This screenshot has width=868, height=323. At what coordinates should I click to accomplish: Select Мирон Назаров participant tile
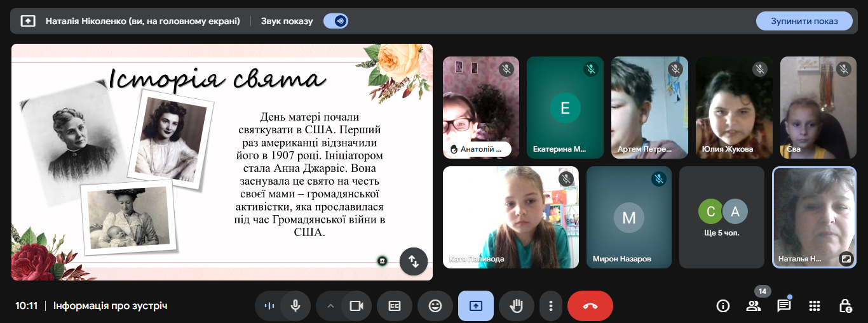(x=629, y=217)
